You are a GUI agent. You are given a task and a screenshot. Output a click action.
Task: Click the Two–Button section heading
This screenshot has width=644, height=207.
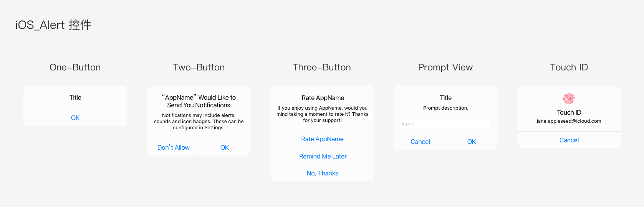tap(199, 67)
